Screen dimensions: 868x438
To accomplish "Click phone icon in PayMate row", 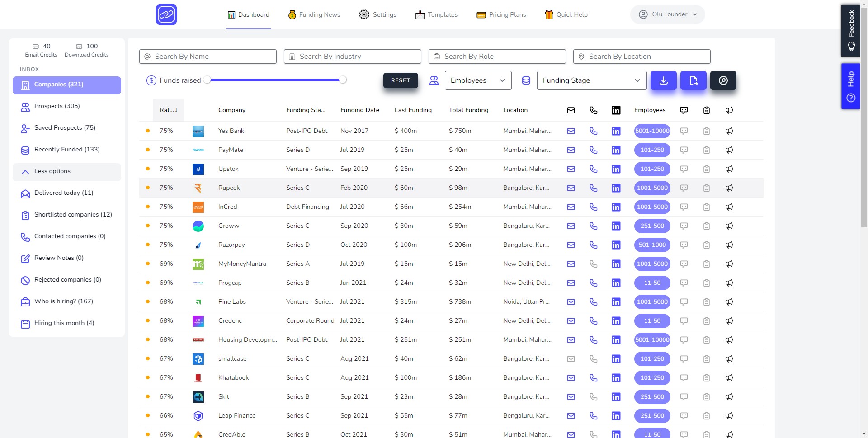I will tap(594, 150).
